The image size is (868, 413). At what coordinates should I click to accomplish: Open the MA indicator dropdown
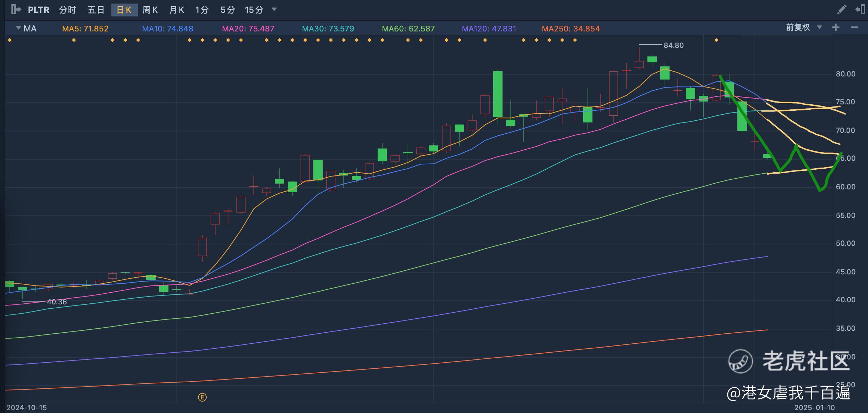(26, 29)
